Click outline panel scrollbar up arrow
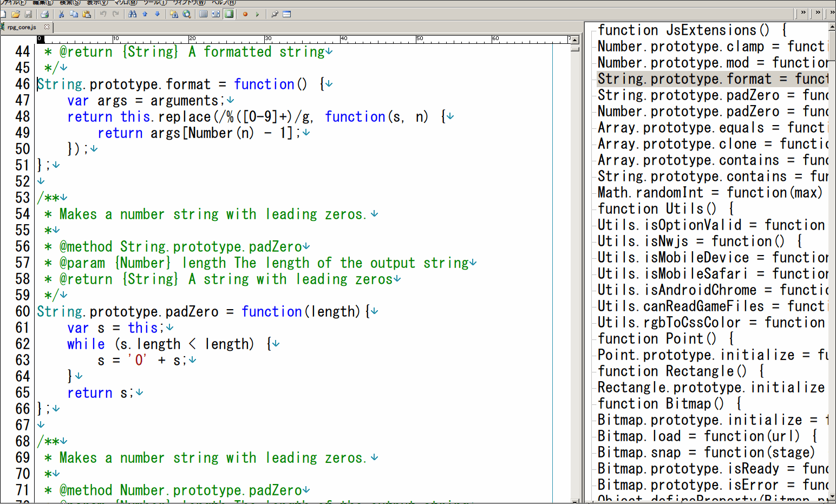 (832, 26)
